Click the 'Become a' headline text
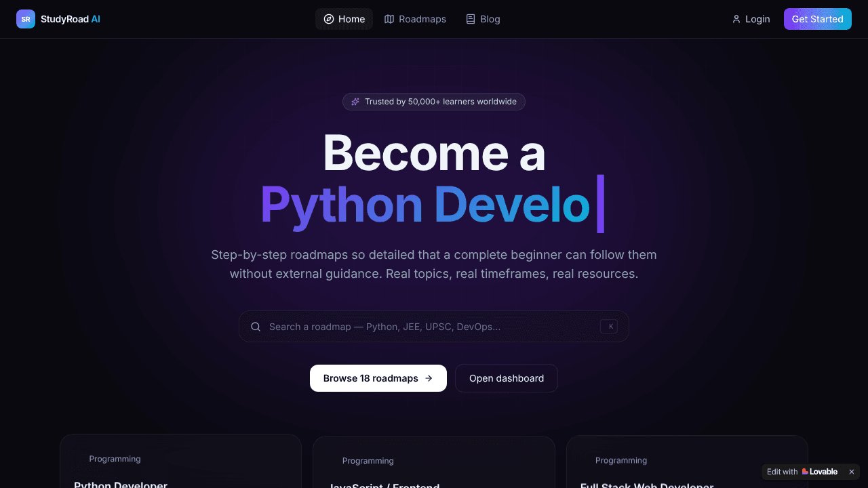The width and height of the screenshot is (868, 488). pyautogui.click(x=434, y=152)
